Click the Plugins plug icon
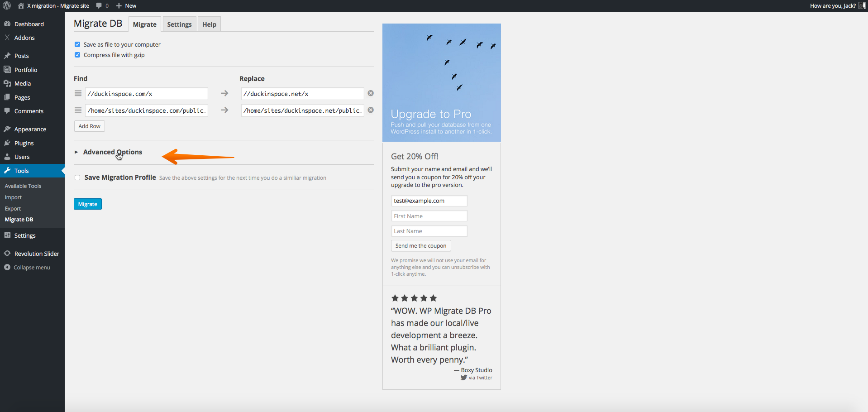 pos(7,143)
